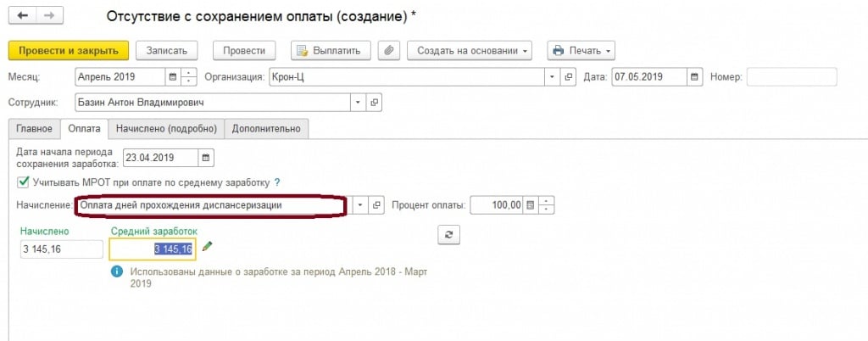
Task: Click the recalculate refresh button
Action: pos(449,234)
